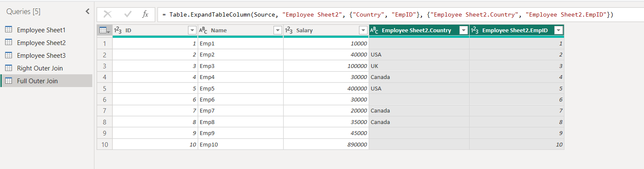This screenshot has height=169, width=644.
Task: Open the table menu icon in grid corner
Action: pos(104,30)
